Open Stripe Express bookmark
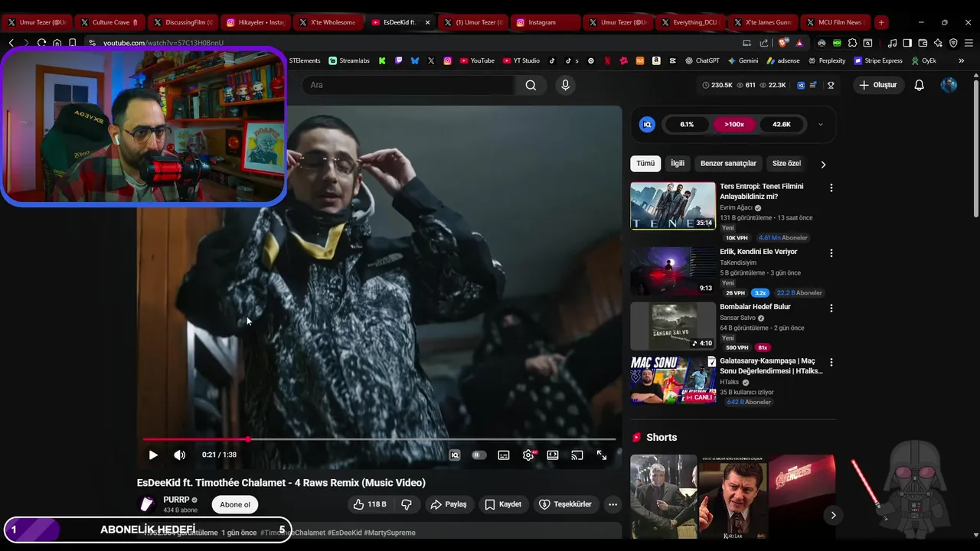This screenshot has width=980, height=551. pyautogui.click(x=878, y=60)
